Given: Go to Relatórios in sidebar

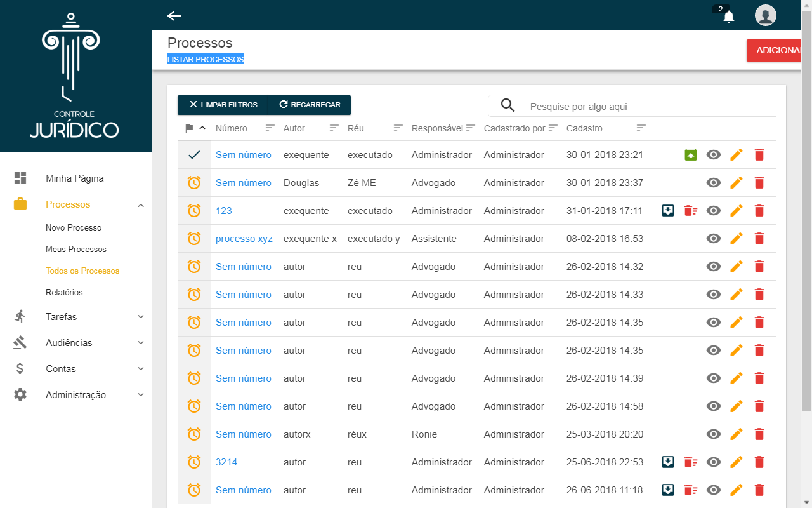Looking at the screenshot, I should pos(64,293).
